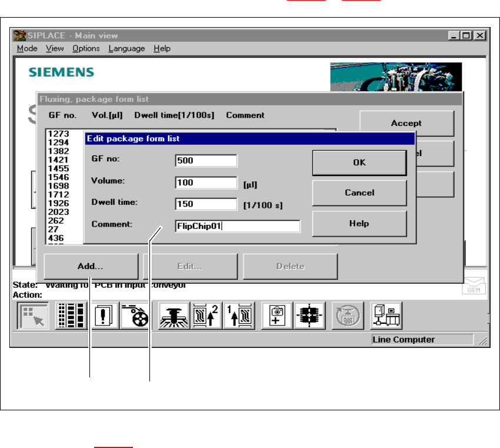Screen dimensions: 500x448
Task: Minimize the SIPLACE main window
Action: pos(453,35)
